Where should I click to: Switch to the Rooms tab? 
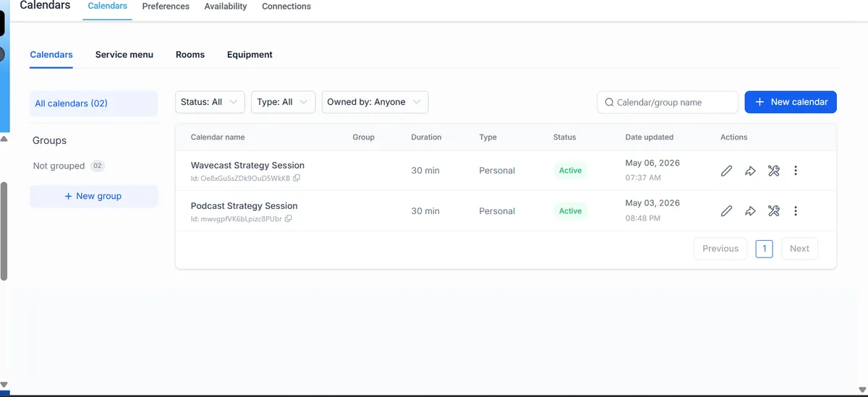pyautogui.click(x=190, y=55)
